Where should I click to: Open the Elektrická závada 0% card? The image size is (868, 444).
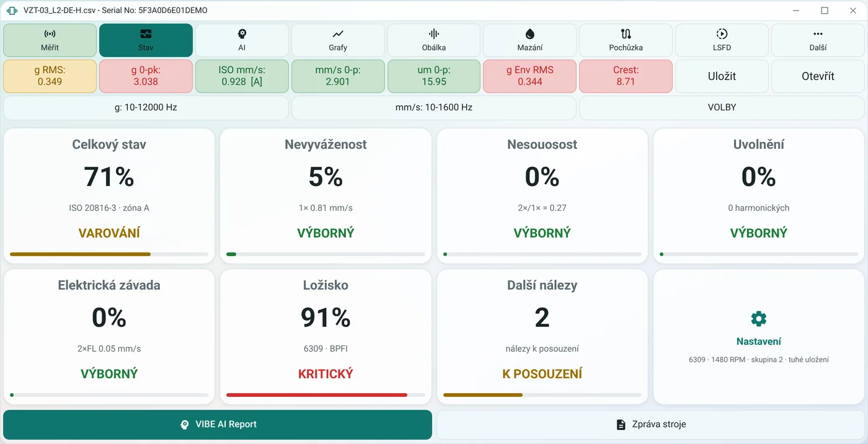coord(109,337)
